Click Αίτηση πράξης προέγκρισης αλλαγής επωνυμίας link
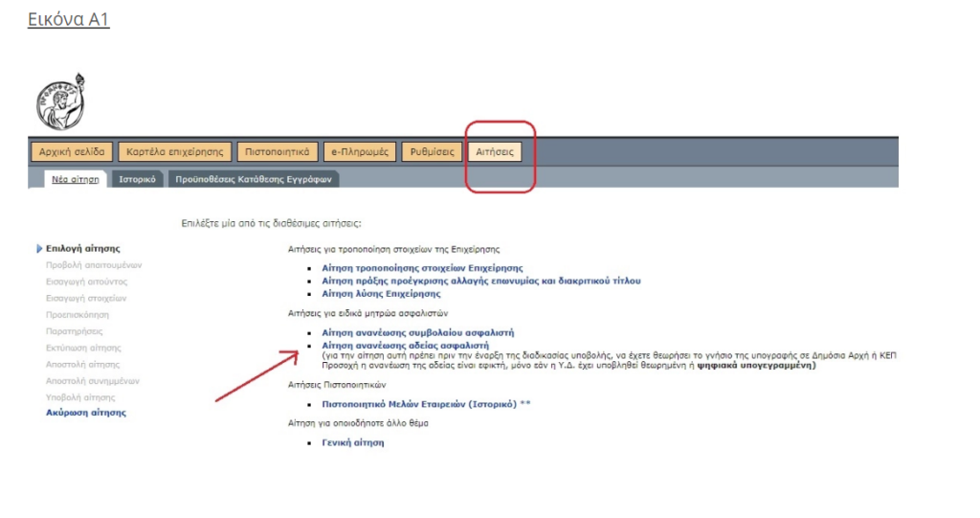This screenshot has height=518, width=980. coord(480,281)
